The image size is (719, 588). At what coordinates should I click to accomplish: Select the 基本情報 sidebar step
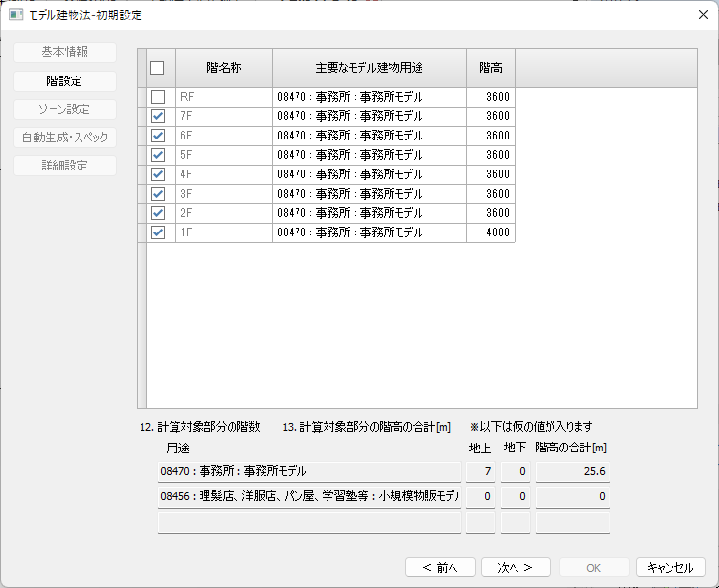[x=65, y=53]
